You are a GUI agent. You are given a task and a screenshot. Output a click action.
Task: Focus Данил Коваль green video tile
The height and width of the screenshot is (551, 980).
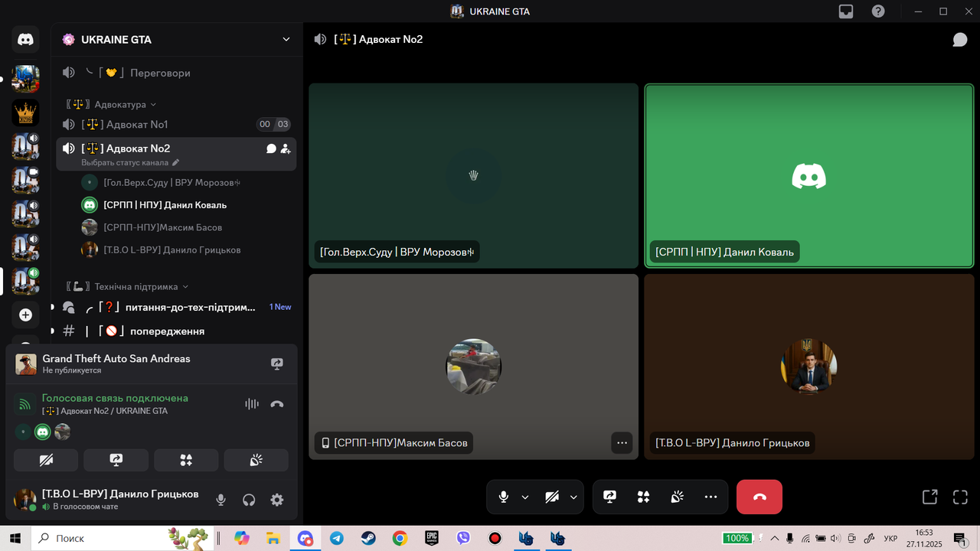[809, 175]
